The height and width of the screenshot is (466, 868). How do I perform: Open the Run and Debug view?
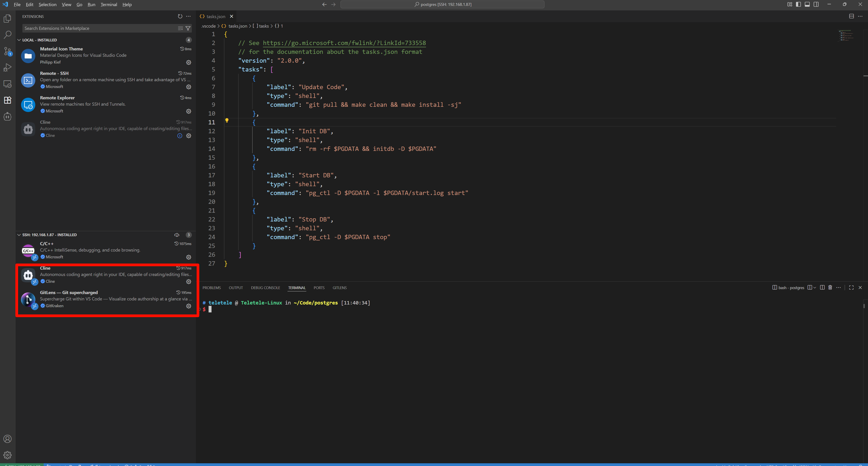(x=7, y=67)
